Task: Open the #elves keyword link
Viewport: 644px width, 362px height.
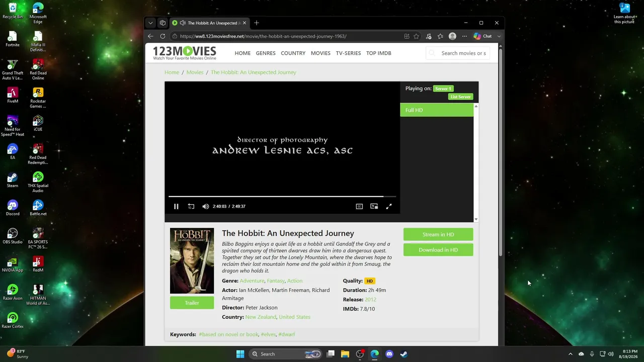Action: 268,334
